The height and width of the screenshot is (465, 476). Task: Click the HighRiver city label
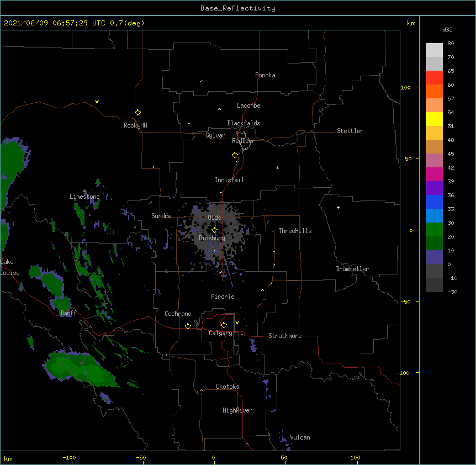237,410
